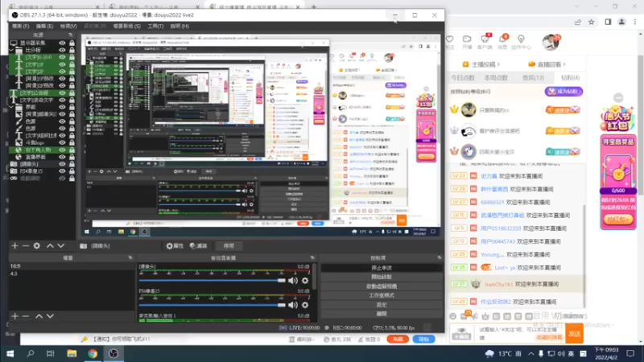644x362 pixels.
Task: Open PS4拳皇15 audio settings gear menu
Action: coord(305,305)
